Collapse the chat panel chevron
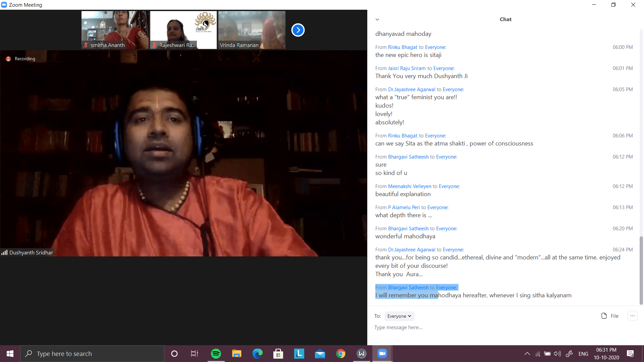This screenshot has height=362, width=644. 377,19
